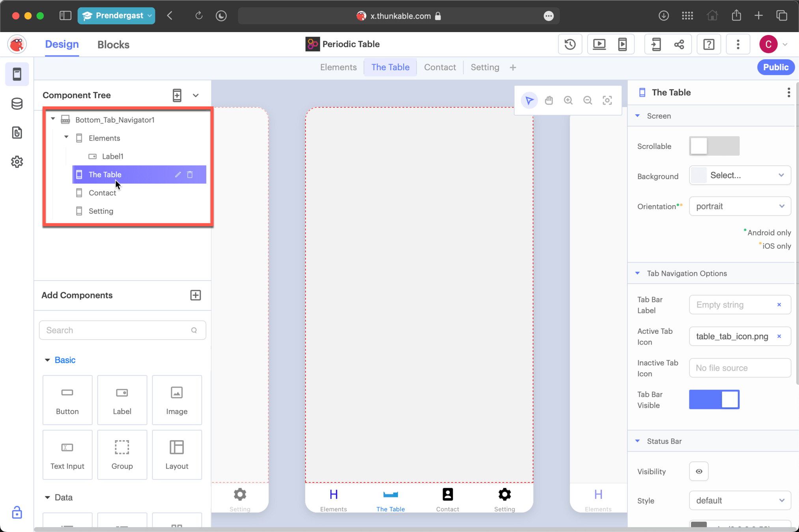799x532 pixels.
Task: Open the Data sources sidebar icon
Action: pyautogui.click(x=17, y=104)
